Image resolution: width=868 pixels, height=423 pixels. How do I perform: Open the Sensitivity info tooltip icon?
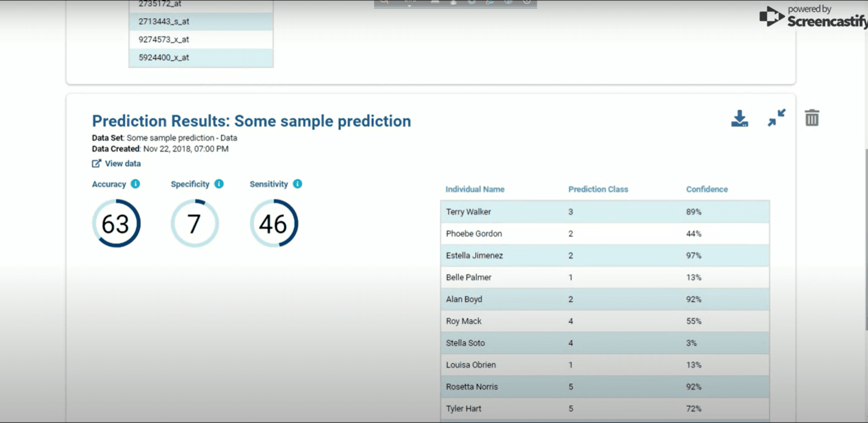tap(298, 184)
